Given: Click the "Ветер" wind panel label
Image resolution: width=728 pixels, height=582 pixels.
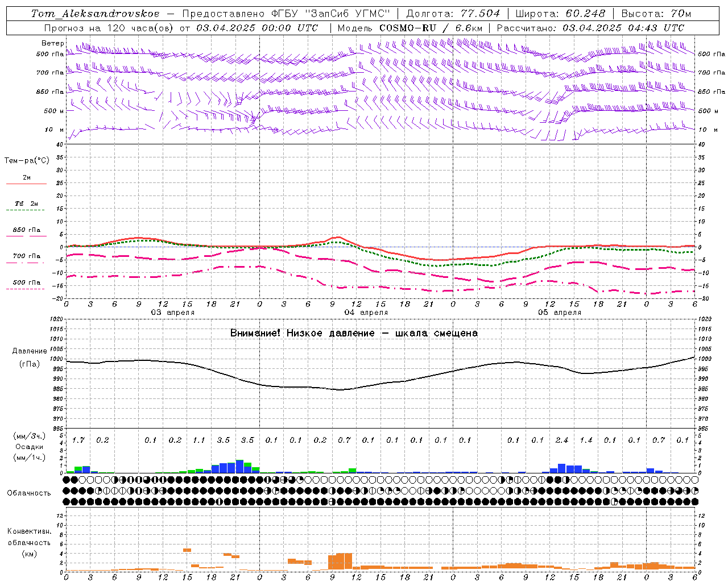Looking at the screenshot, I should [x=52, y=43].
